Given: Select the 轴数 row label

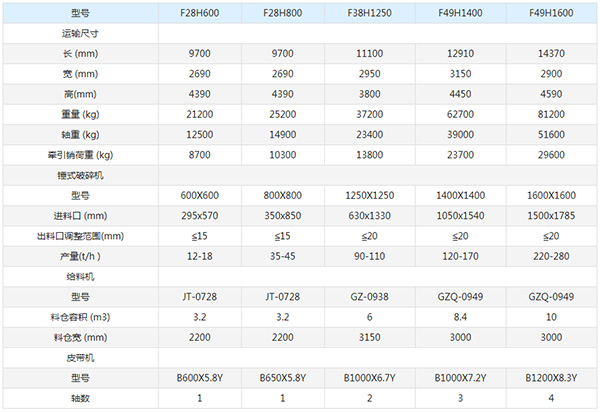Looking at the screenshot, I should 80,398.
